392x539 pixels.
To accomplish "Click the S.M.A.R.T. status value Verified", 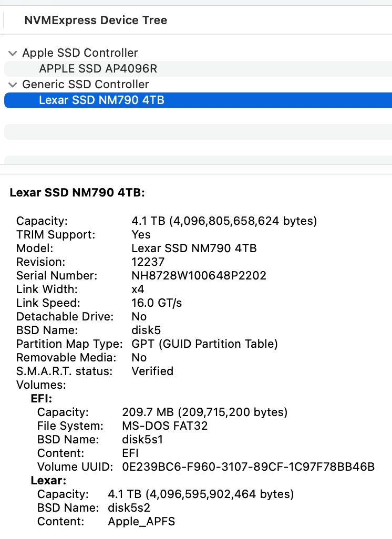I will (152, 371).
